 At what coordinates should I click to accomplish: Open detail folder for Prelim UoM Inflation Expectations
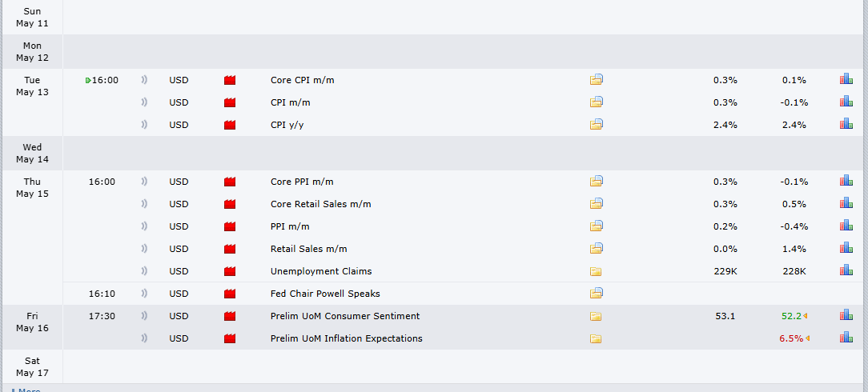tap(596, 339)
